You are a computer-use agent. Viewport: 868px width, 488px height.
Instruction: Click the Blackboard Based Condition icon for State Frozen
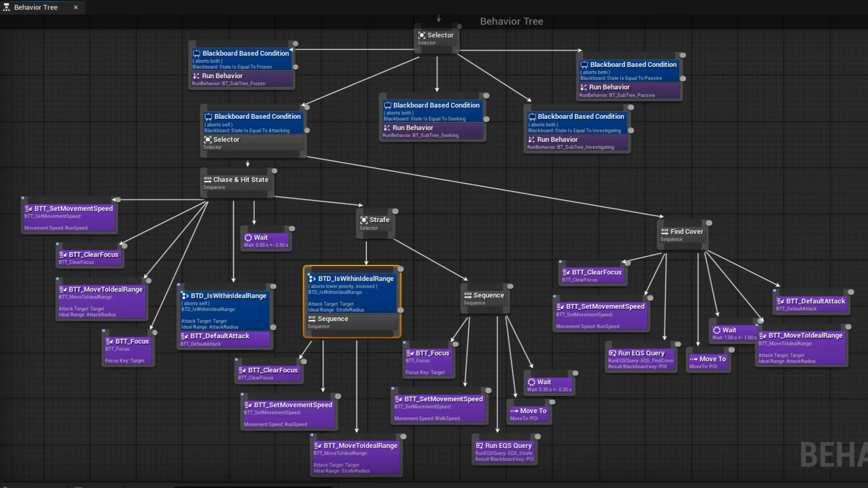coord(197,53)
